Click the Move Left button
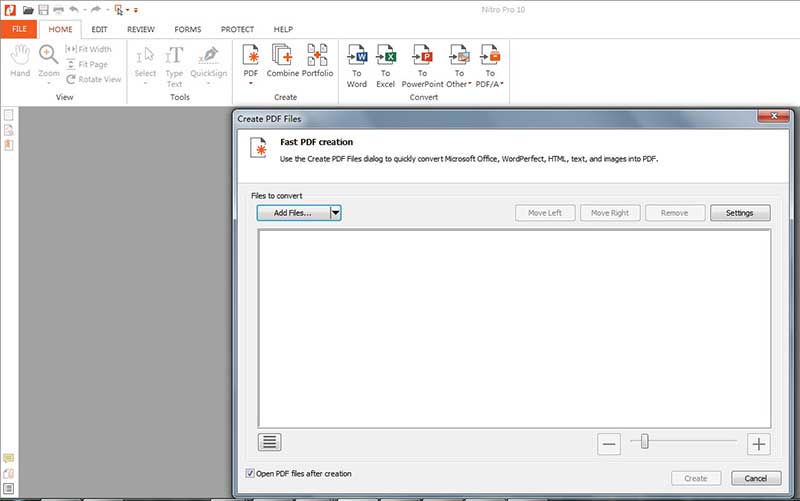This screenshot has width=800, height=501. pyautogui.click(x=545, y=213)
